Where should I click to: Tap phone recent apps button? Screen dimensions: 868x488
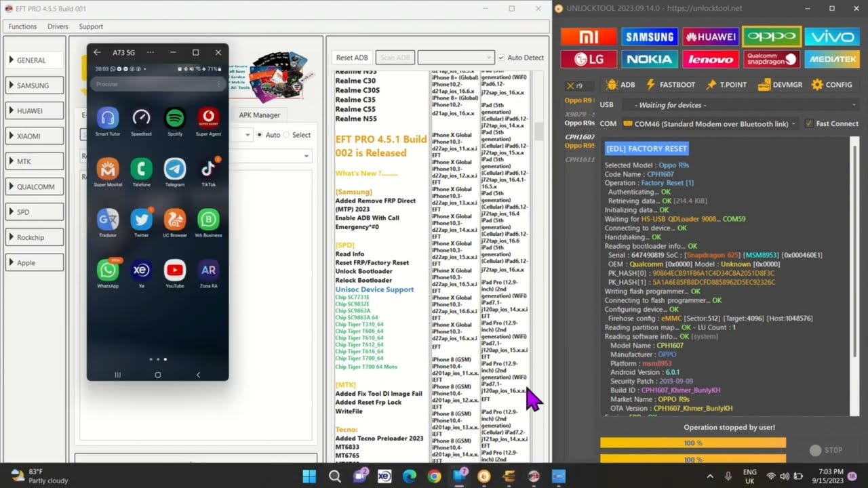pos(117,374)
